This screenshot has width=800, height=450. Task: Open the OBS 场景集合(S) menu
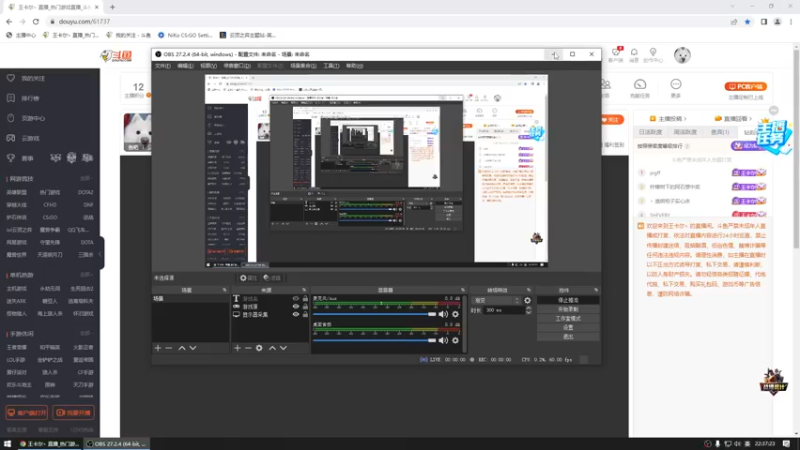point(303,66)
